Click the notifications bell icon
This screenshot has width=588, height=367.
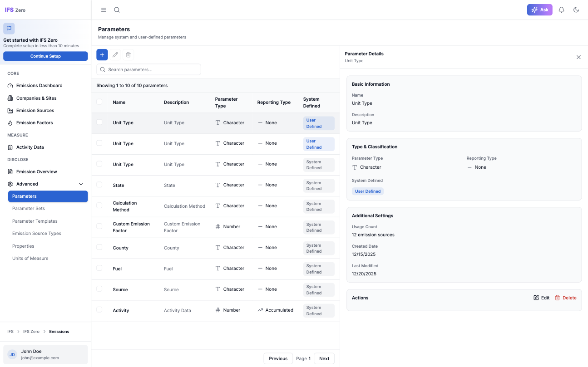(561, 10)
